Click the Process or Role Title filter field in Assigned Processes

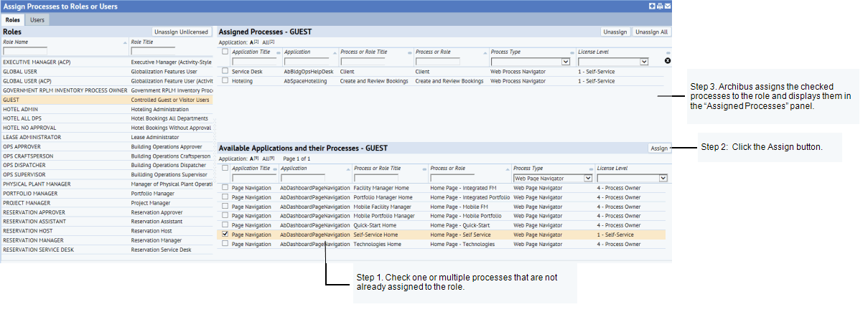tap(363, 62)
